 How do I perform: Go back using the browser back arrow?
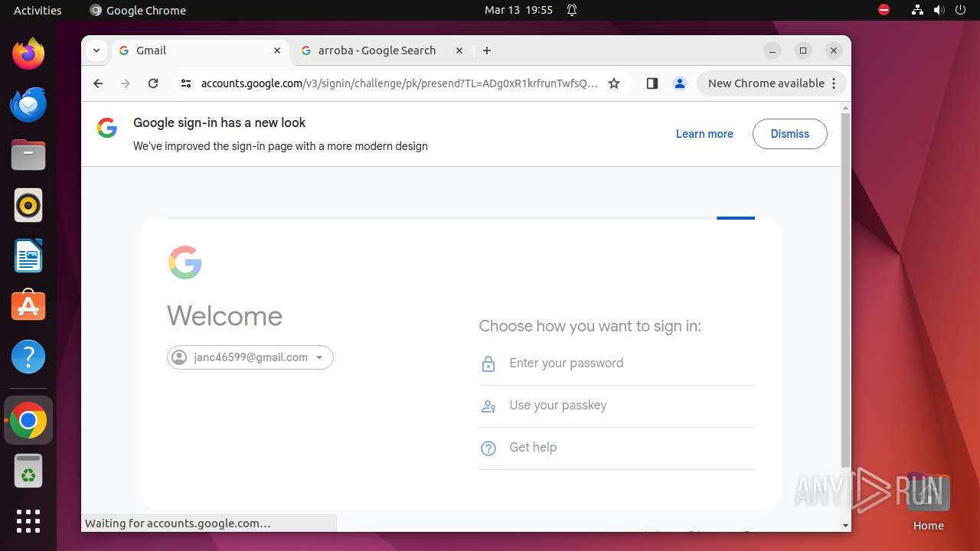[x=98, y=83]
